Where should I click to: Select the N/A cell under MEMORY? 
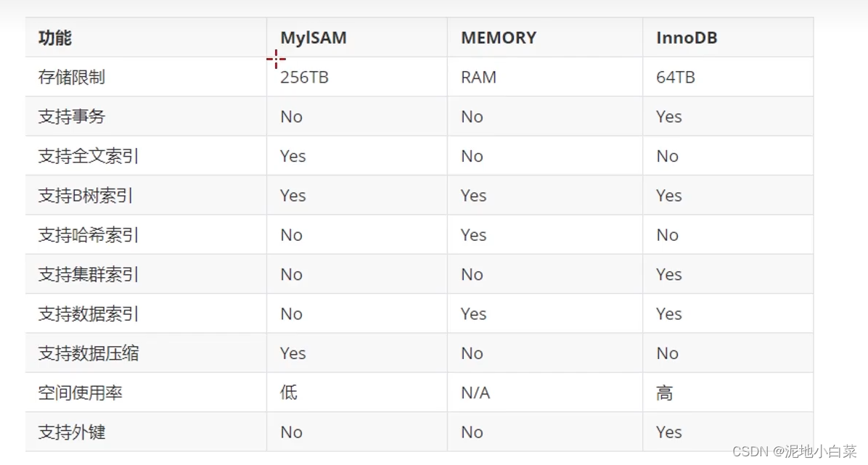point(476,393)
